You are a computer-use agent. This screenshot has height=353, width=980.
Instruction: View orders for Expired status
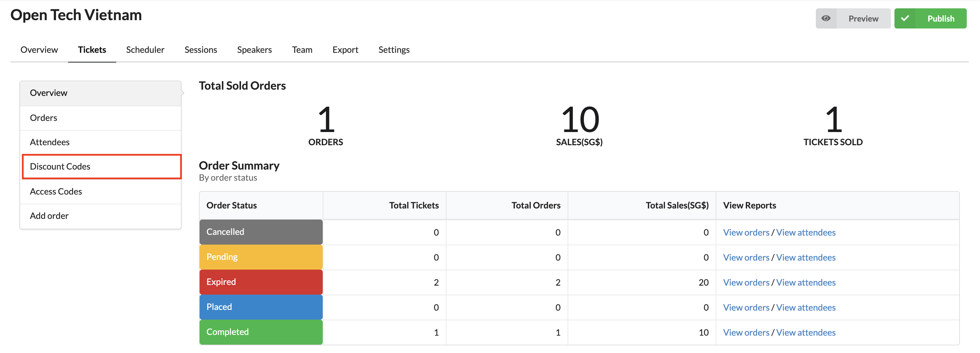pyautogui.click(x=746, y=283)
